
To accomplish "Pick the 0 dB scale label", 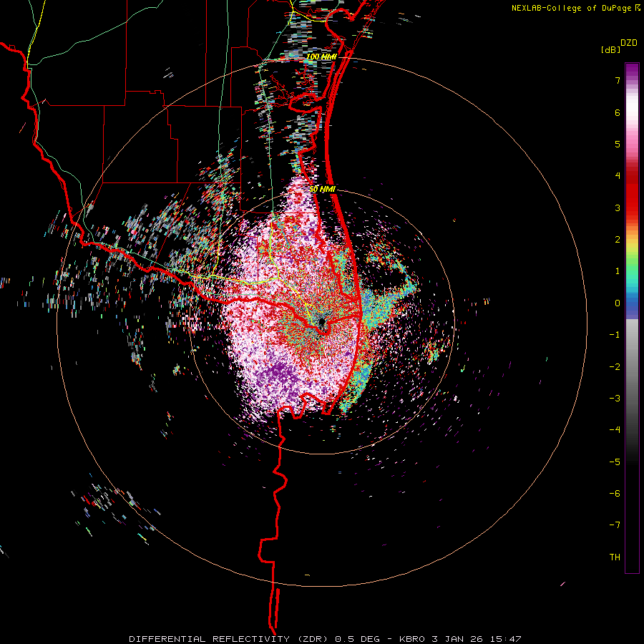I will pyautogui.click(x=618, y=303).
